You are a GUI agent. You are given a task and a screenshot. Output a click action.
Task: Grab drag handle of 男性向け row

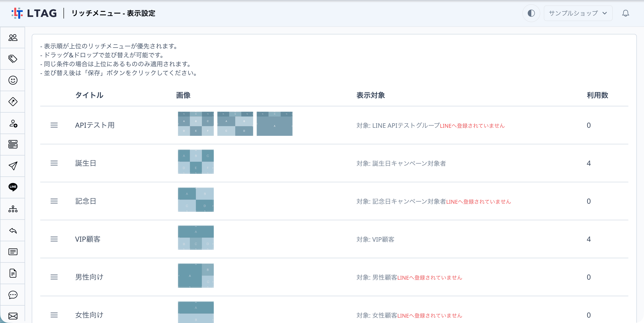(54, 277)
